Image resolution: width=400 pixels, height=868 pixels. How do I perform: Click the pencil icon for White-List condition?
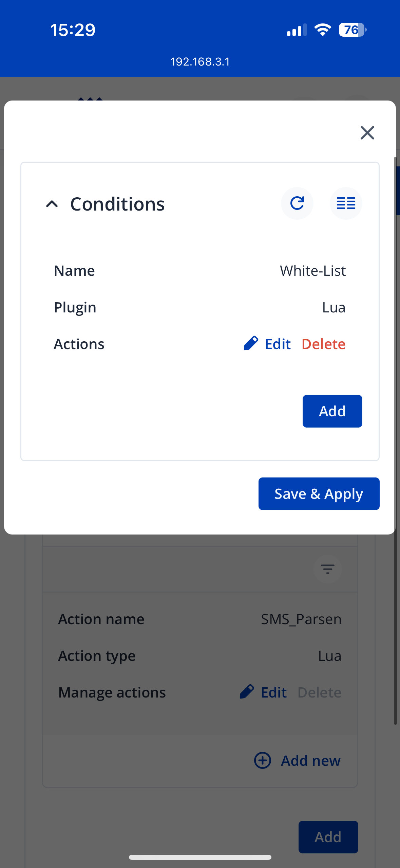[251, 343]
